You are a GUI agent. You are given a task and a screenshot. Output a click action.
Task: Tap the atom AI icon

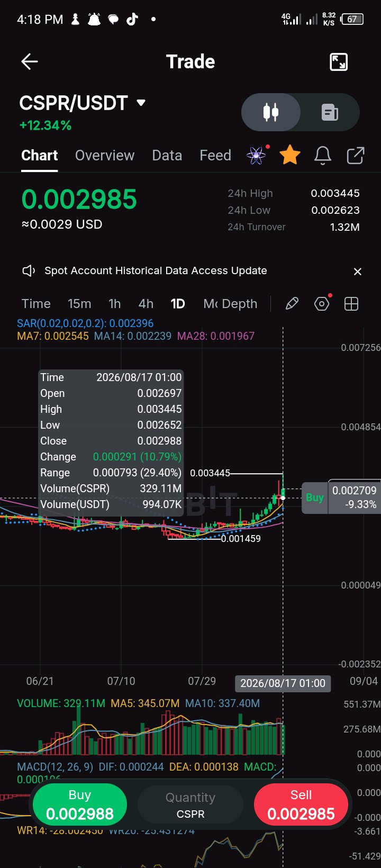(256, 156)
